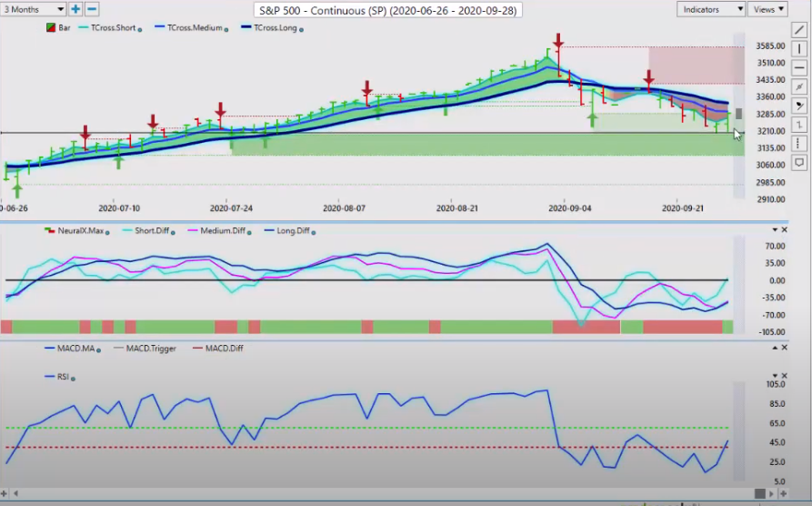Open the Indicators dropdown
This screenshot has width=812, height=506.
tap(710, 9)
